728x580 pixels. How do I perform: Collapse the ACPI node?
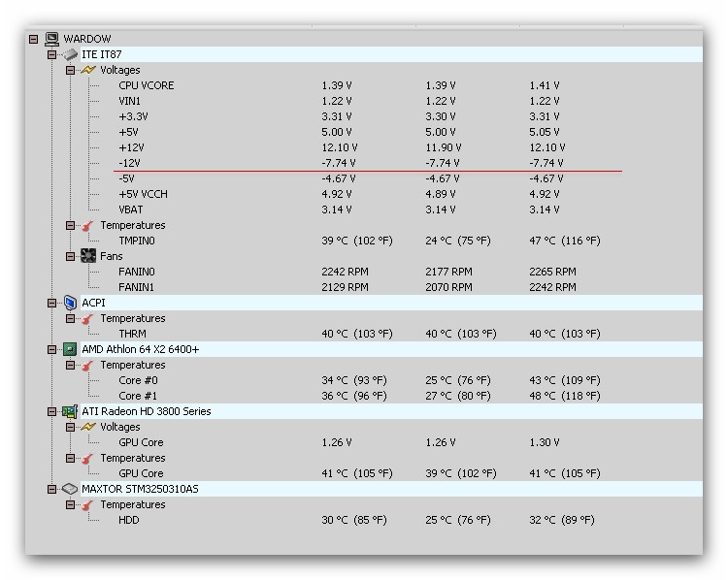pyautogui.click(x=52, y=303)
